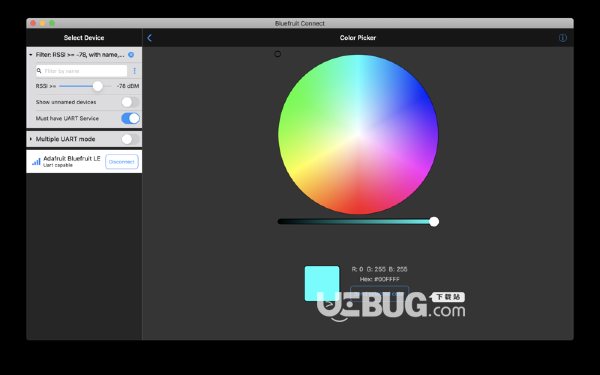Screen dimensions: 600x375
Task: Click the Color Picker title
Action: pyautogui.click(x=358, y=38)
